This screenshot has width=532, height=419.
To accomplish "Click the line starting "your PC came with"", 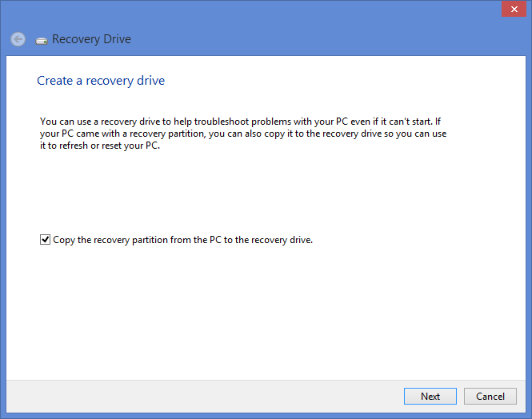I will tap(240, 134).
